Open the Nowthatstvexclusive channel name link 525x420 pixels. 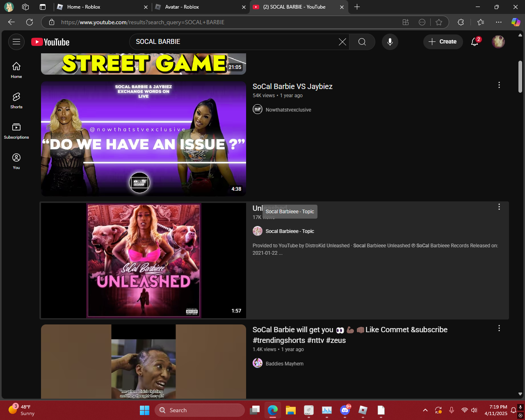288,110
